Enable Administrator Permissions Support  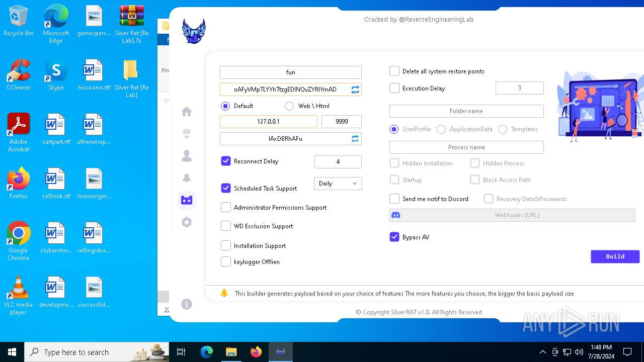226,207
